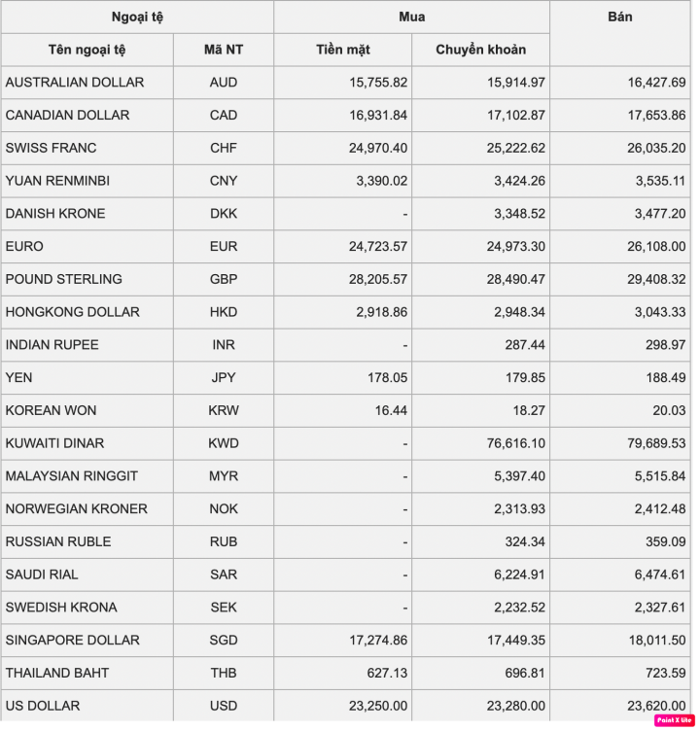The width and height of the screenshot is (700, 731).
Task: Click the Mã NT column header
Action: (x=224, y=50)
